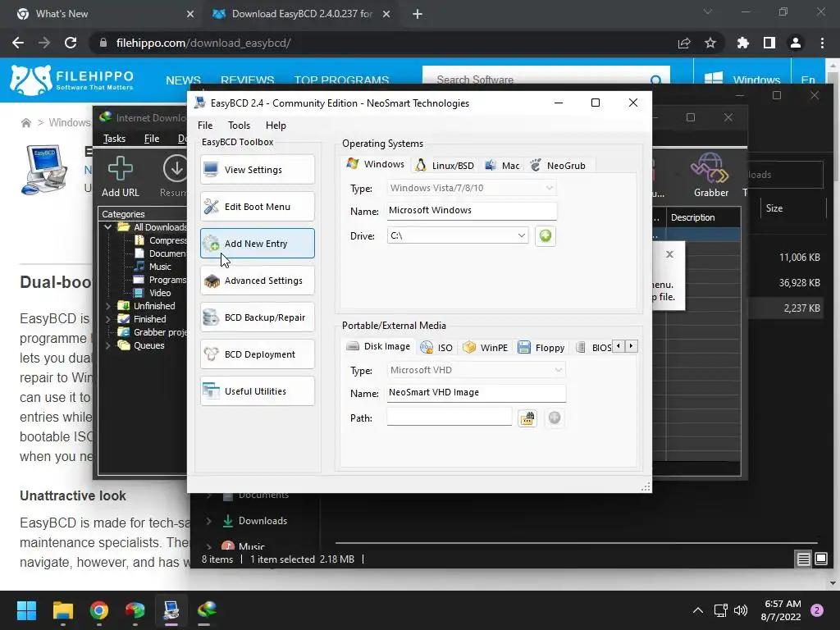The height and width of the screenshot is (630, 840).
Task: Open the Windows version Type dropdown
Action: tap(472, 188)
